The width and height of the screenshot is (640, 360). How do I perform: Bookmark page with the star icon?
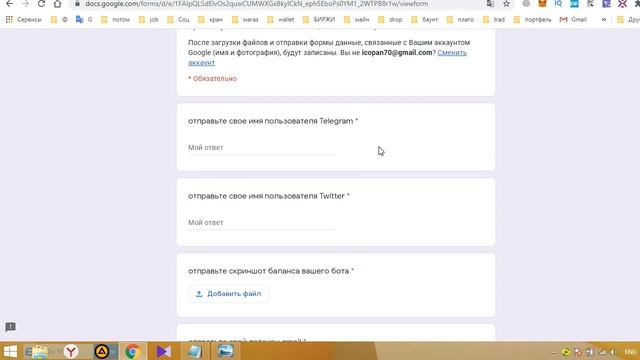click(x=507, y=4)
